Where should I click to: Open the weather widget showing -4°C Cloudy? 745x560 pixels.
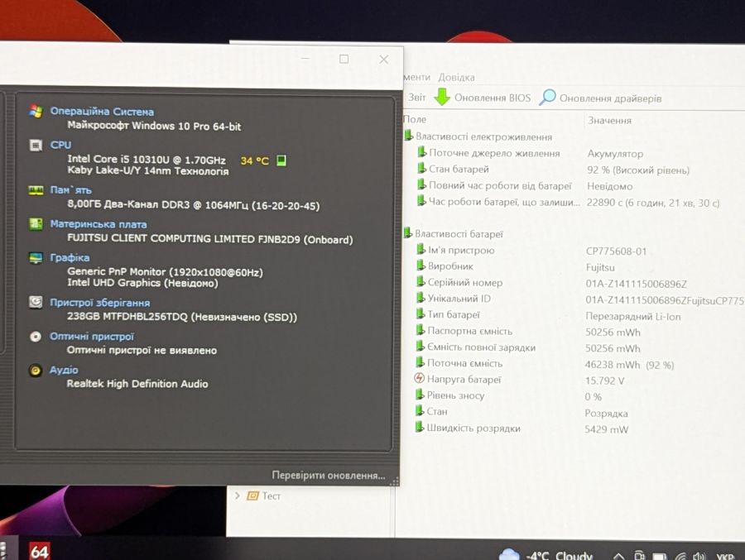(546, 555)
